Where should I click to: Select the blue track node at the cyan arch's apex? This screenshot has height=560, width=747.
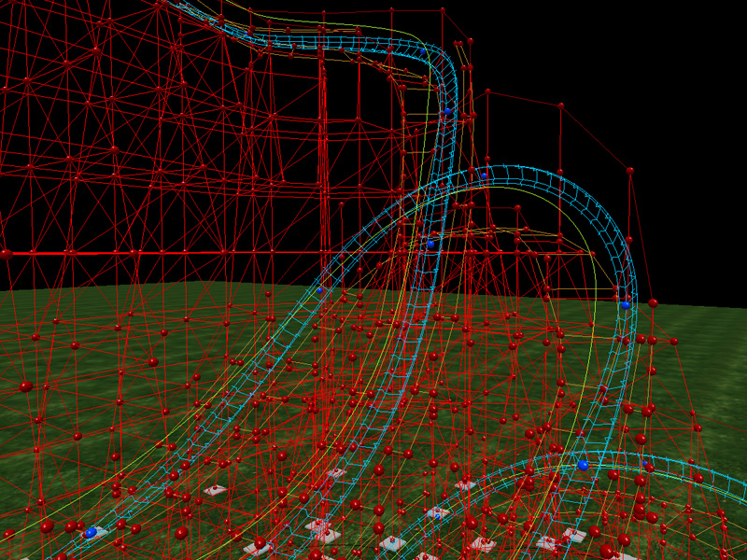point(484,175)
